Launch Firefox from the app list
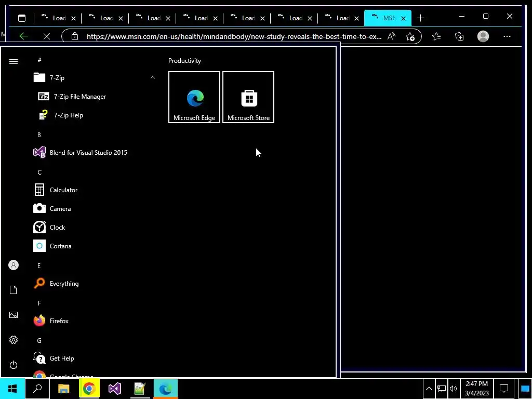The height and width of the screenshot is (399, 532). point(95,321)
